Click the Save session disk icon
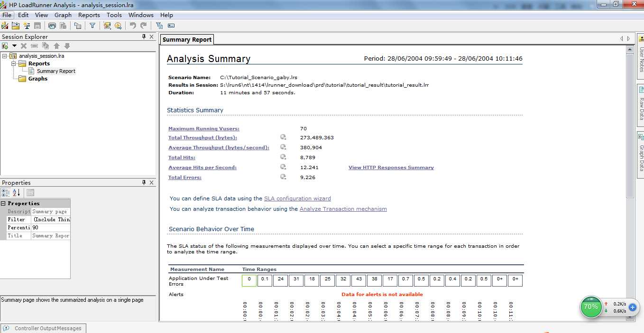The height and width of the screenshot is (333, 644). point(37,26)
